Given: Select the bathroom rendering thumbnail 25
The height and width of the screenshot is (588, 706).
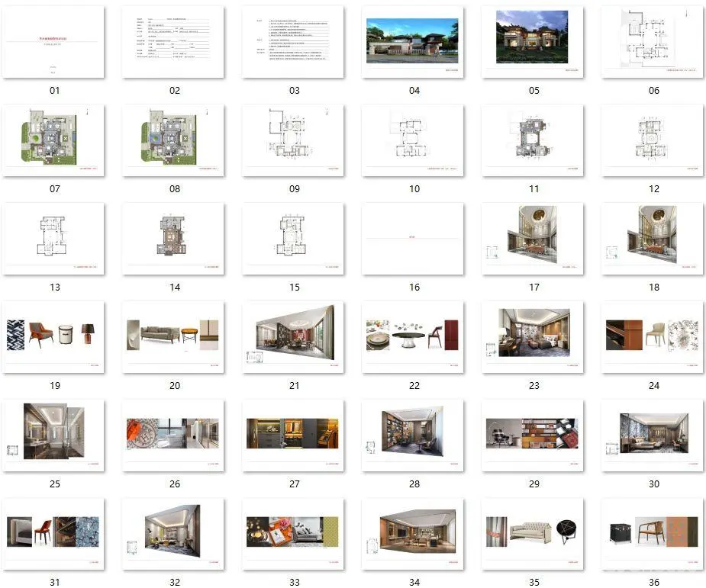Looking at the screenshot, I should (54, 435).
